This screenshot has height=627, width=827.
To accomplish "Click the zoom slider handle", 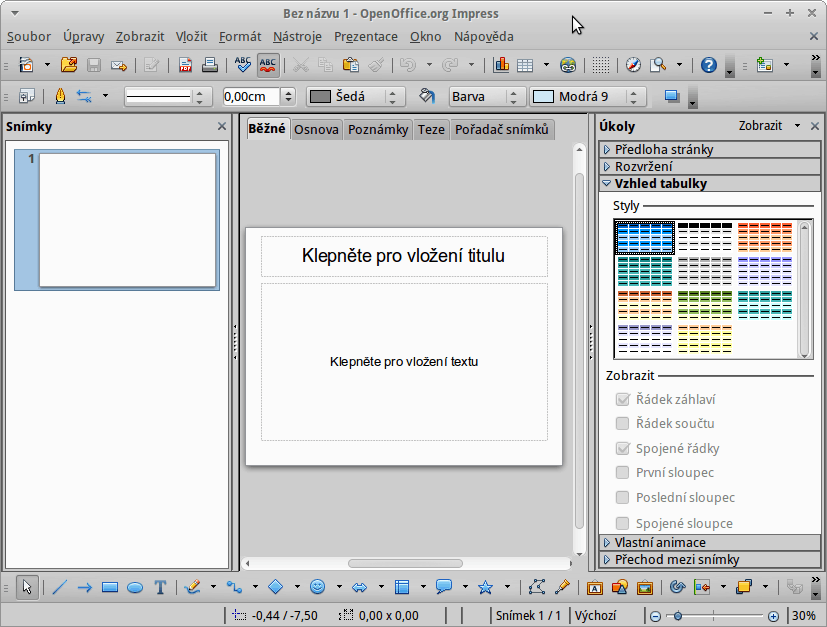I will click(x=678, y=616).
